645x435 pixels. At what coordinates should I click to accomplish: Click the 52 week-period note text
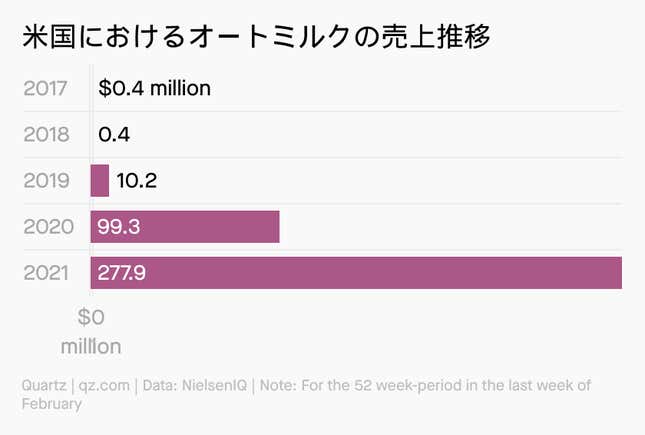(x=426, y=386)
